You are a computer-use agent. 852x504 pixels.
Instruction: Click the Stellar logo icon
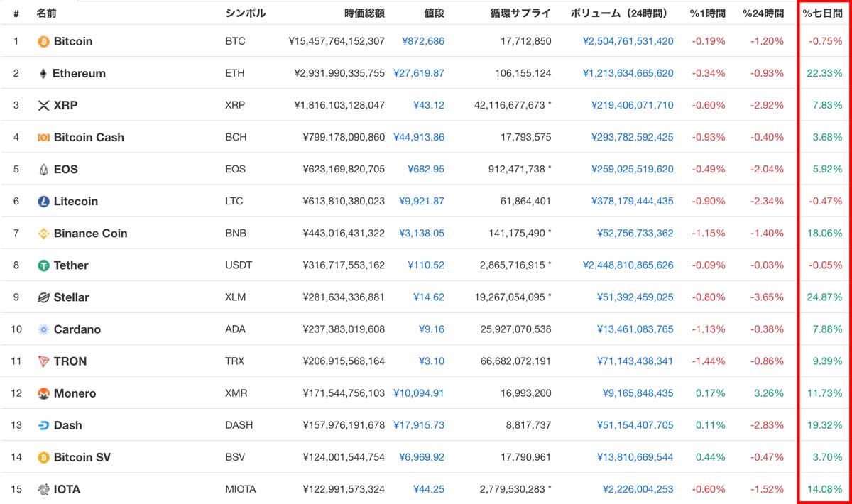[43, 297]
